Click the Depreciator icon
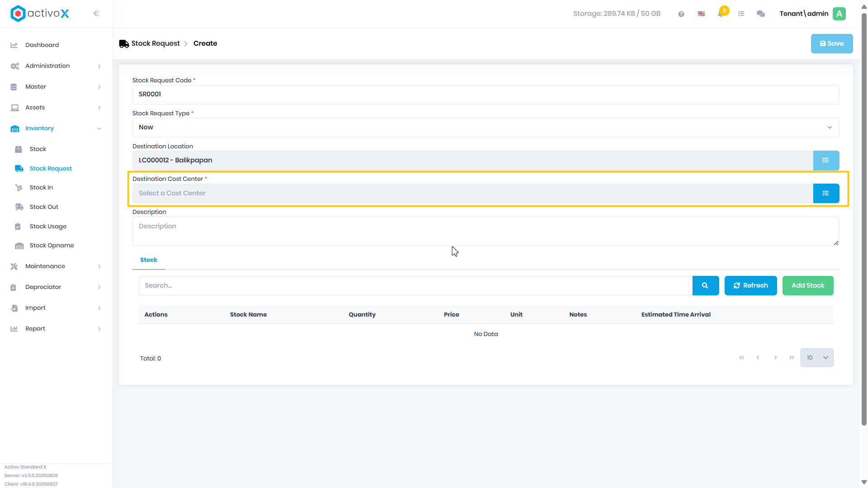Image resolution: width=868 pixels, height=488 pixels. 13,287
